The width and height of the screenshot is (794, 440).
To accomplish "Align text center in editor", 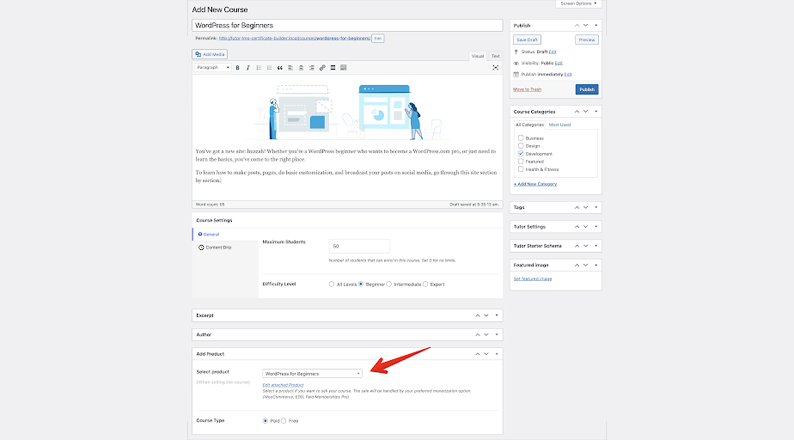I will (301, 68).
